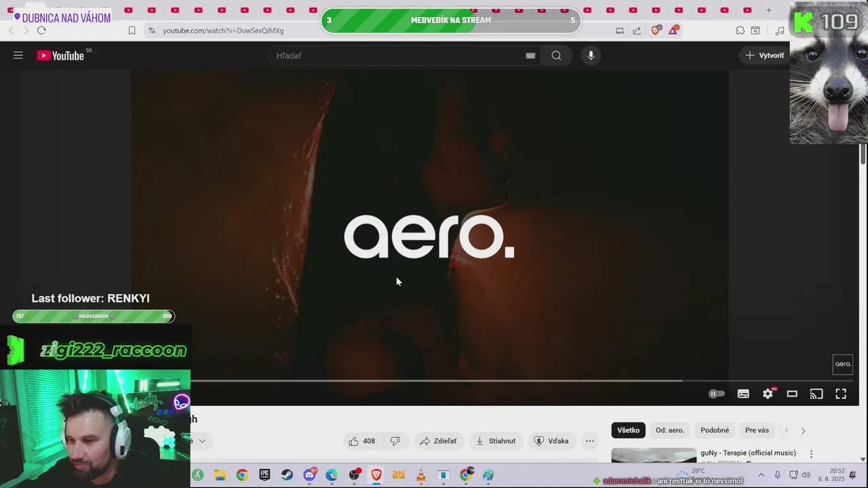Like the video with 408 likes
Image resolution: width=868 pixels, height=488 pixels.
pyautogui.click(x=363, y=441)
